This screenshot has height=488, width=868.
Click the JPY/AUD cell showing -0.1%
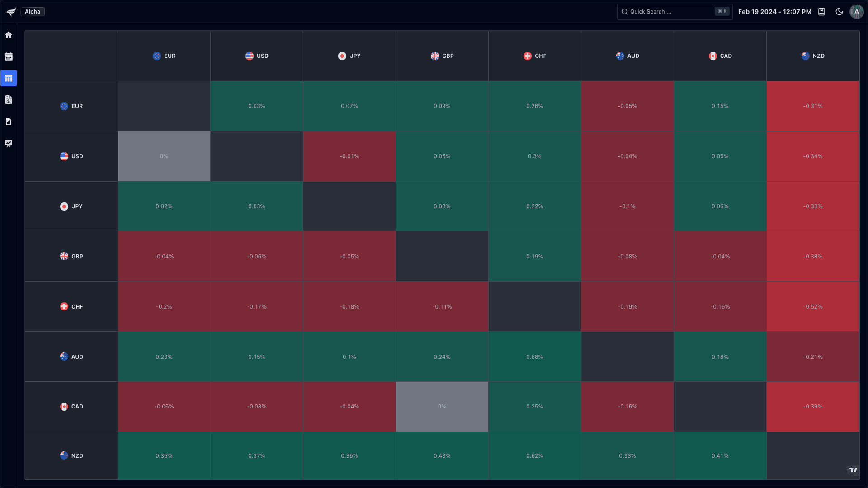pos(627,206)
